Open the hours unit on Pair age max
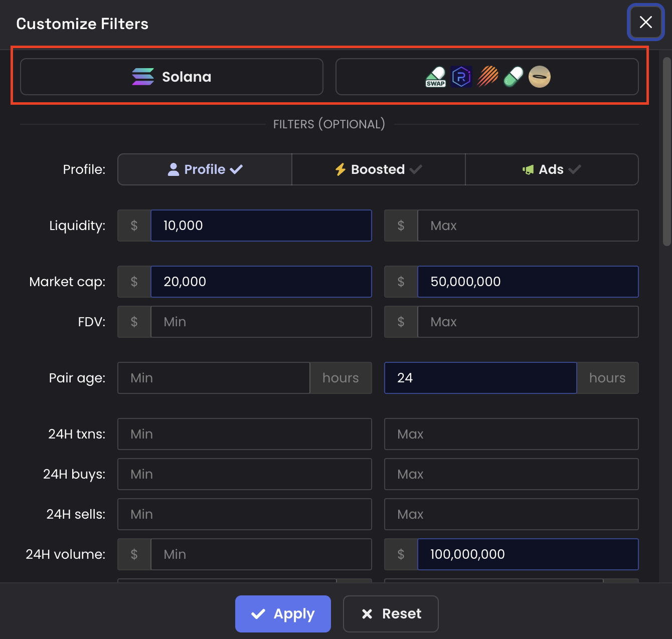This screenshot has width=672, height=639. tap(607, 378)
